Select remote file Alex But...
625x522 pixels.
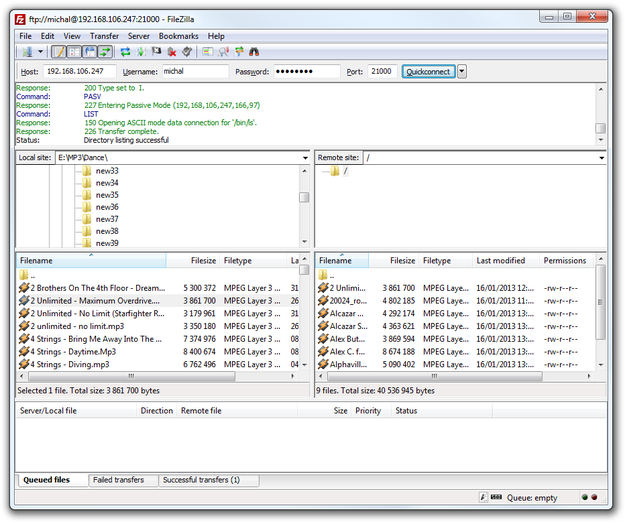click(x=455, y=339)
